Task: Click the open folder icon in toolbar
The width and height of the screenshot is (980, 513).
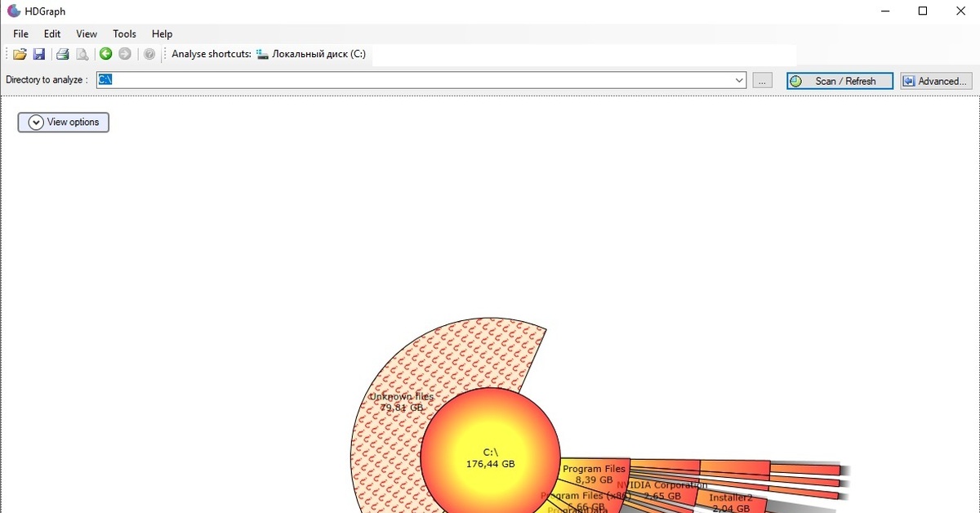Action: [x=20, y=55]
